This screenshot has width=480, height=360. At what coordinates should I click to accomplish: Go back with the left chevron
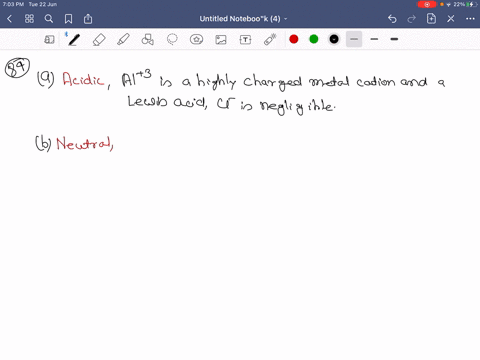[9, 19]
